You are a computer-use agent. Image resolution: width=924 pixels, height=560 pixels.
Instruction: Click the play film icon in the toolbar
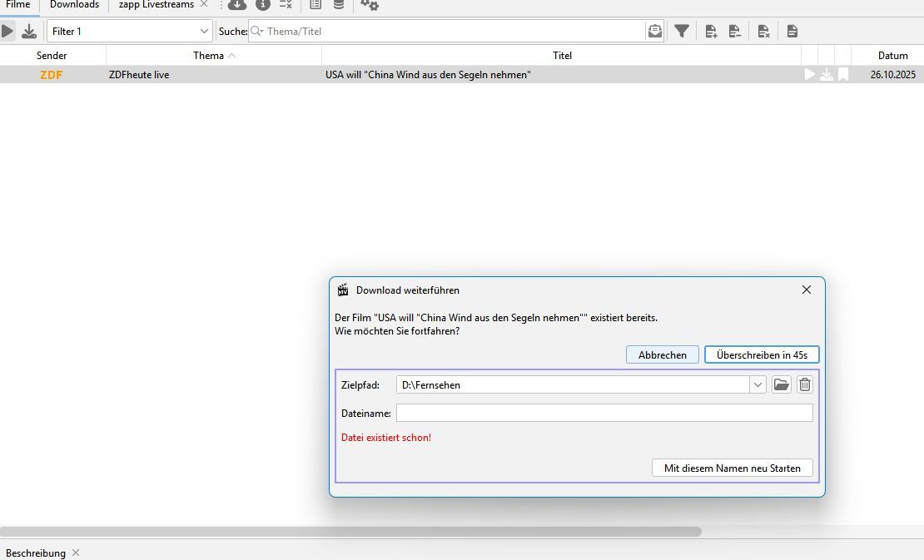7,32
